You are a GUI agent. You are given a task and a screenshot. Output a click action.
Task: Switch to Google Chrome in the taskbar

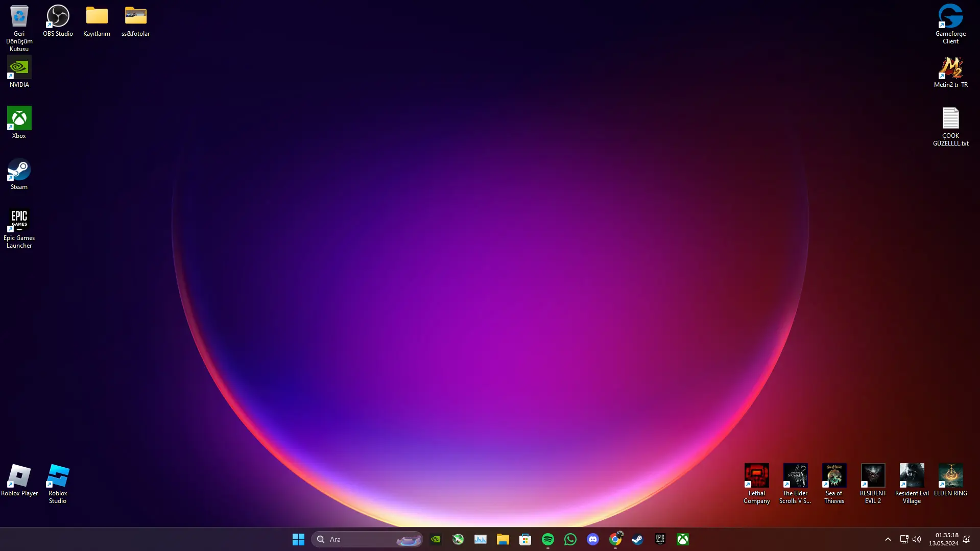click(x=615, y=539)
